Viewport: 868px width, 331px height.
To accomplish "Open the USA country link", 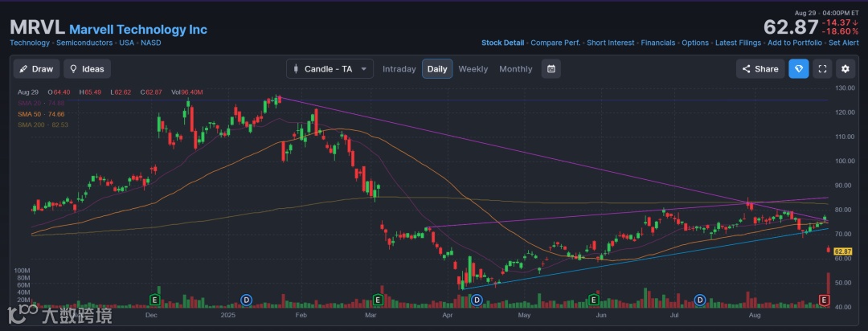I will coord(127,43).
